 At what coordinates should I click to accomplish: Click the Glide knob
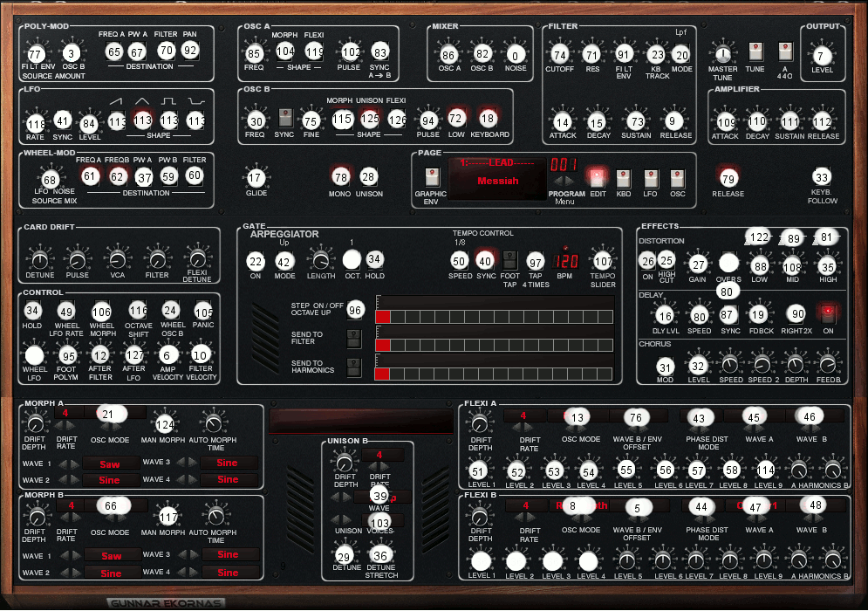point(255,178)
